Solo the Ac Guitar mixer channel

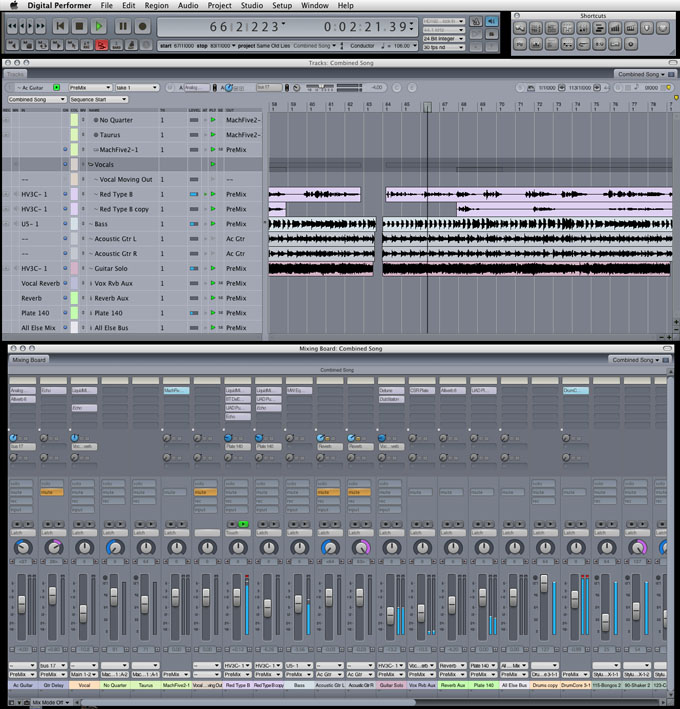21,483
